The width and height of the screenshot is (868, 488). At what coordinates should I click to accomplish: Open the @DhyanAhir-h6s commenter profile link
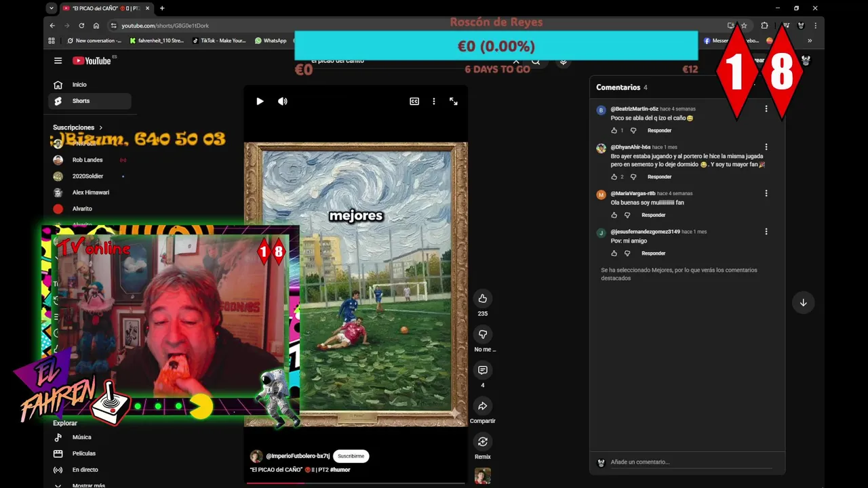[x=631, y=147]
